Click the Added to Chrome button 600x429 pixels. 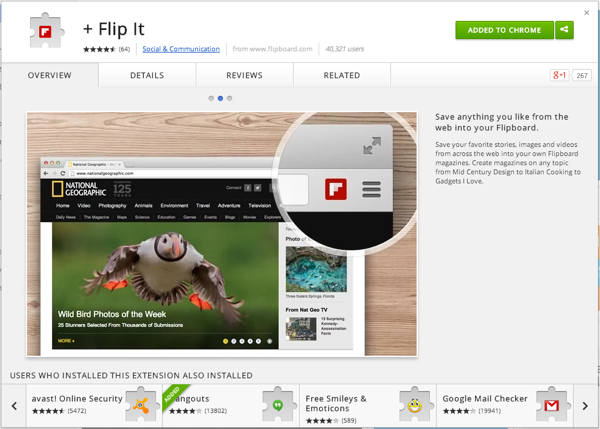coord(504,30)
